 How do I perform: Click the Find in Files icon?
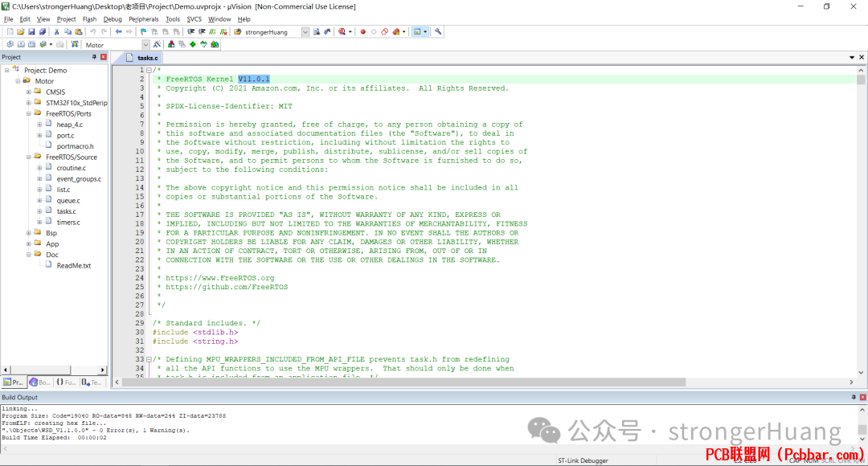pos(317,32)
